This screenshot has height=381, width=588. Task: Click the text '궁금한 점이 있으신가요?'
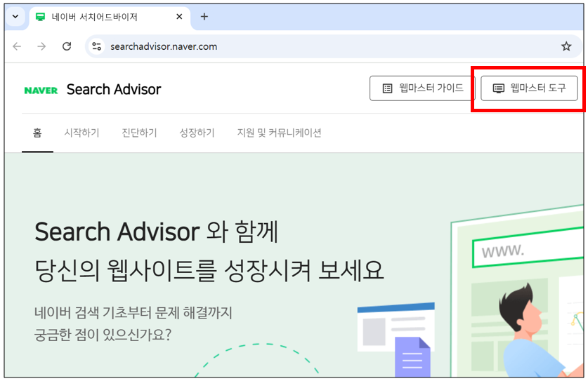click(x=103, y=335)
